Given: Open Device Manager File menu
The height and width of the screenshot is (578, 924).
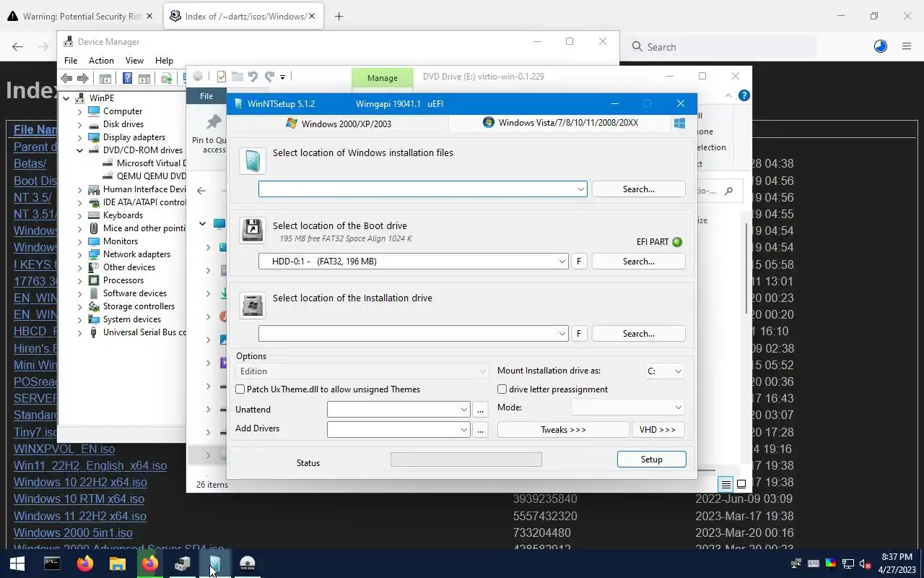Looking at the screenshot, I should pos(71,61).
